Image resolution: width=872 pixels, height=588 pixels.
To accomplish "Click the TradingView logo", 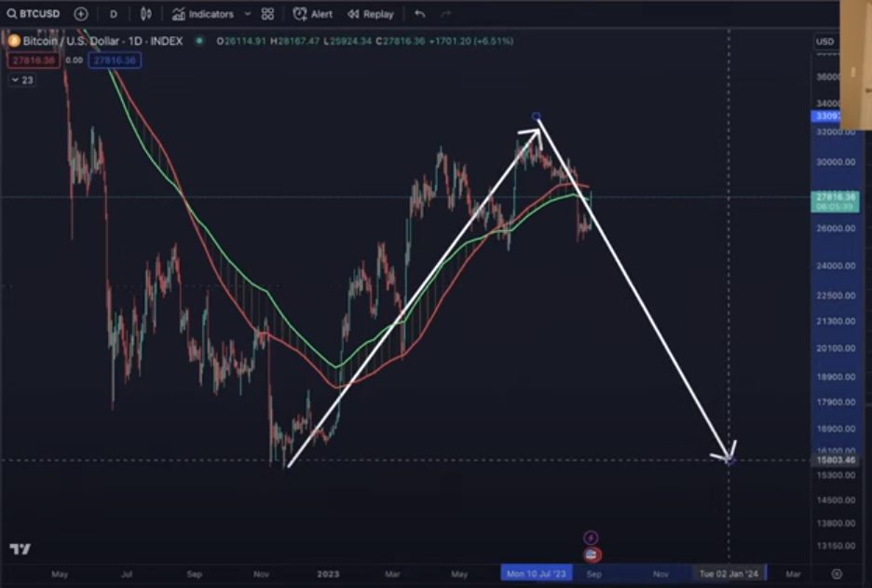I will (20, 549).
